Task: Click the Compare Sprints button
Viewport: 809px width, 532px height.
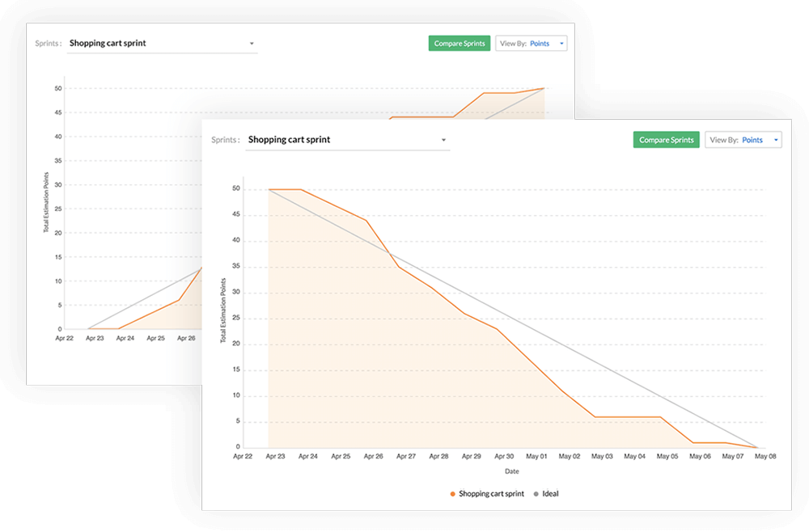Action: 666,139
